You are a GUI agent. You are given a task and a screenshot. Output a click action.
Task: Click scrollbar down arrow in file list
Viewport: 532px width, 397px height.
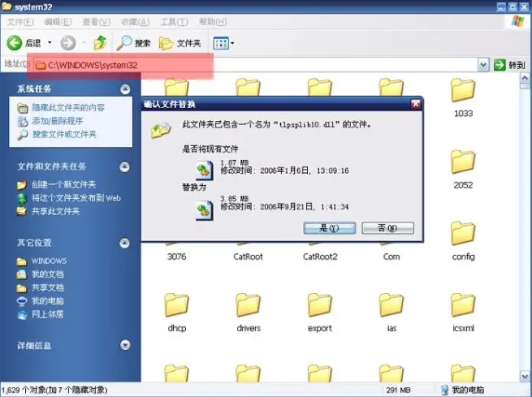(525, 377)
